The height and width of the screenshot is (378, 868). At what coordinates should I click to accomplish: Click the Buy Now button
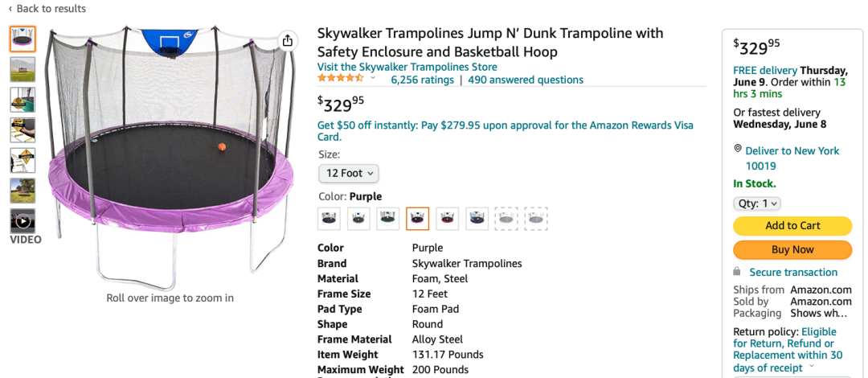(792, 249)
